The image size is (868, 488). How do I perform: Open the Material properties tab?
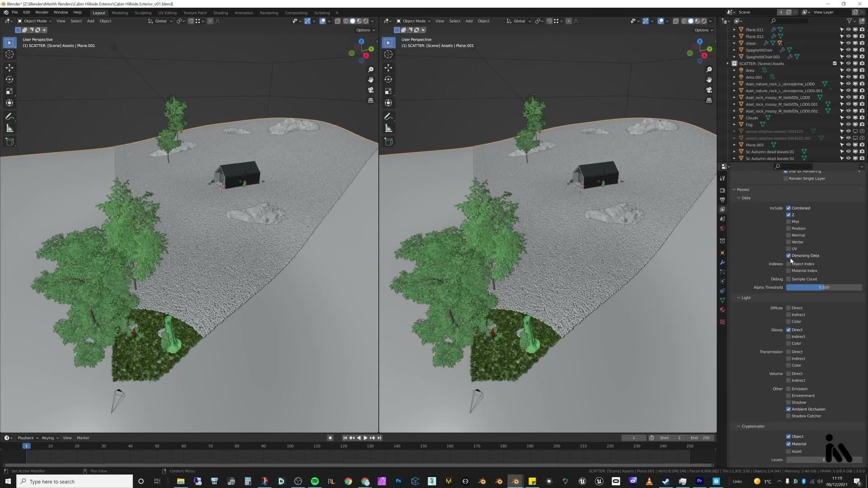coord(722,310)
